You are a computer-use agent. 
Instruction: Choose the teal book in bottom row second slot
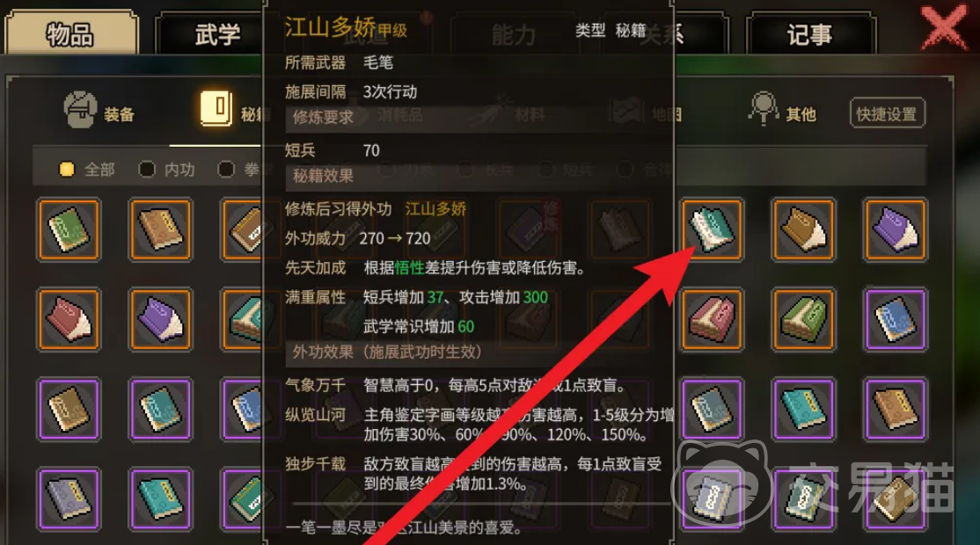pyautogui.click(x=161, y=498)
